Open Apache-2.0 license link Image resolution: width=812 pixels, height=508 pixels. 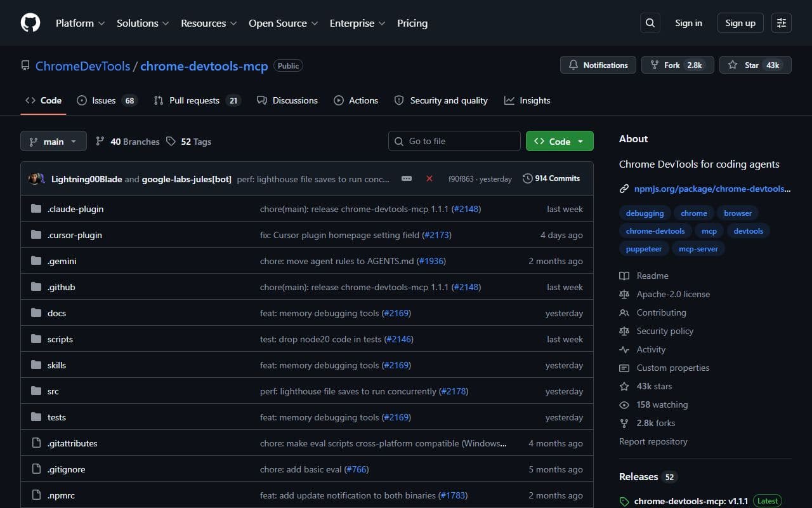pos(673,294)
